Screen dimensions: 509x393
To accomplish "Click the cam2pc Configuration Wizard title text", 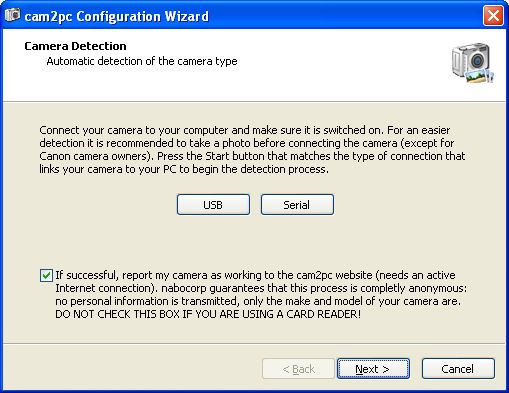I will (x=117, y=16).
